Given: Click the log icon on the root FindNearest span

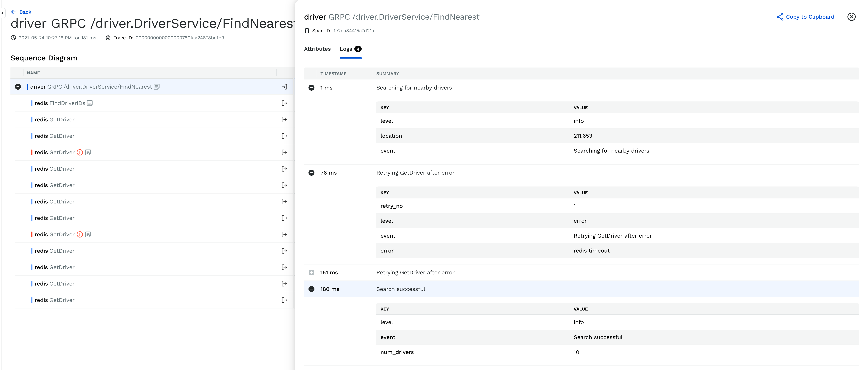Looking at the screenshot, I should click(157, 87).
